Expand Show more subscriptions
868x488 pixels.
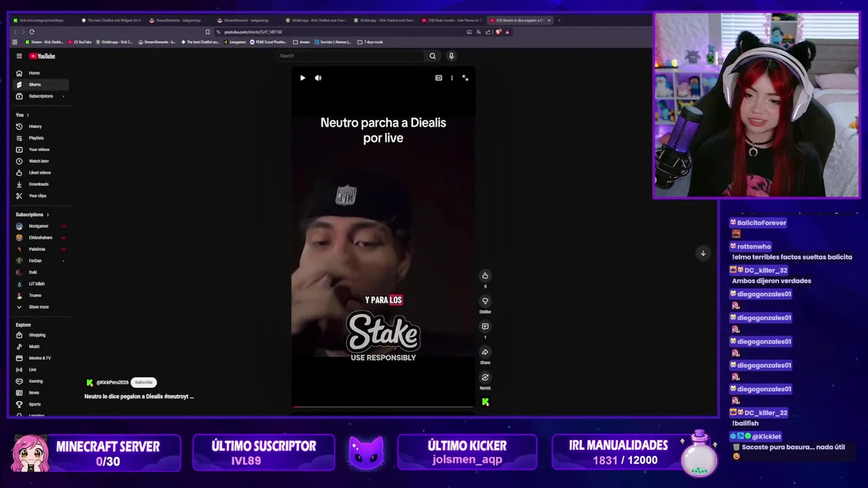(40, 307)
